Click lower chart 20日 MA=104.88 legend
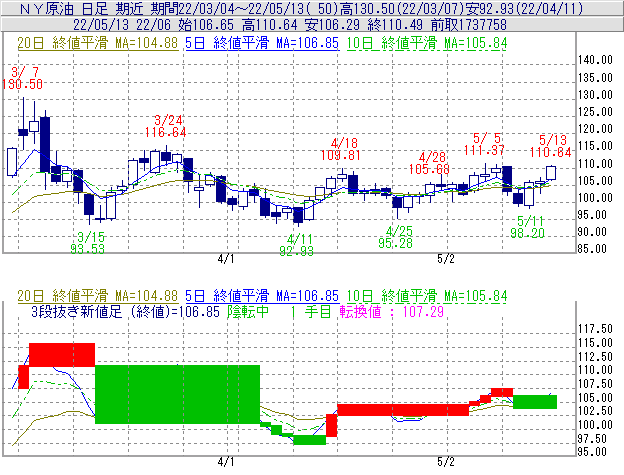The image size is (624, 475). [98, 296]
